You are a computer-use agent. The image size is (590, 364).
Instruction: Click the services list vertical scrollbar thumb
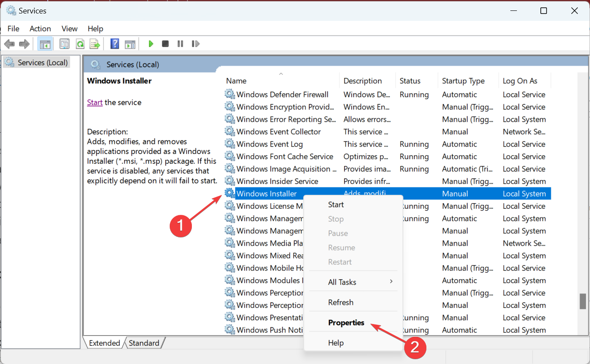point(583,301)
